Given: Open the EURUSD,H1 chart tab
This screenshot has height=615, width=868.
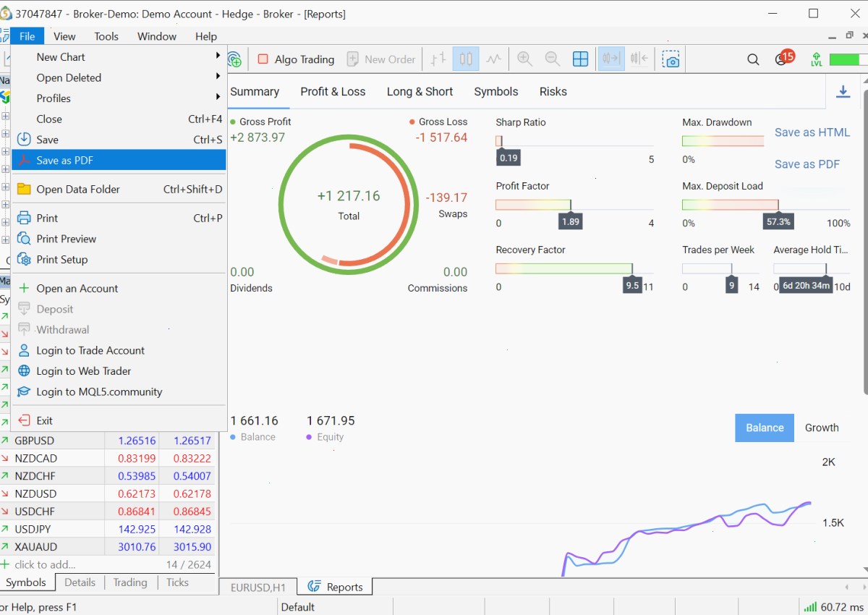Looking at the screenshot, I should [x=258, y=587].
